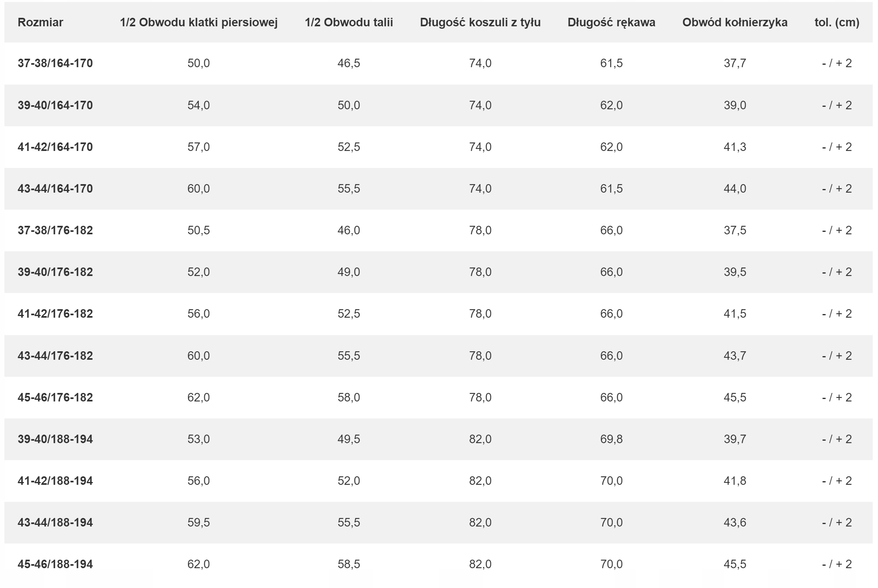Select the 39-40/188-194 size label
The height and width of the screenshot is (588, 878).
coord(55,439)
